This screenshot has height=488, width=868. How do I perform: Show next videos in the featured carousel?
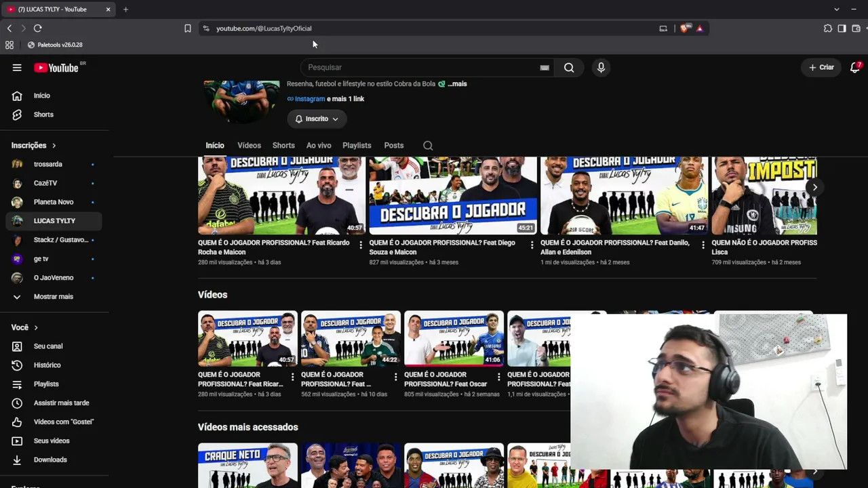(x=815, y=188)
